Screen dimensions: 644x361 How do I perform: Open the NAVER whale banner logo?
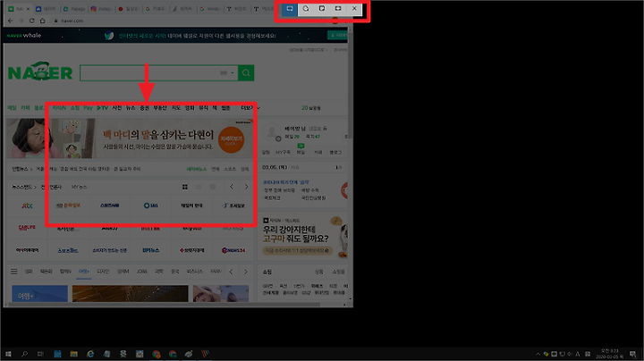(24, 35)
